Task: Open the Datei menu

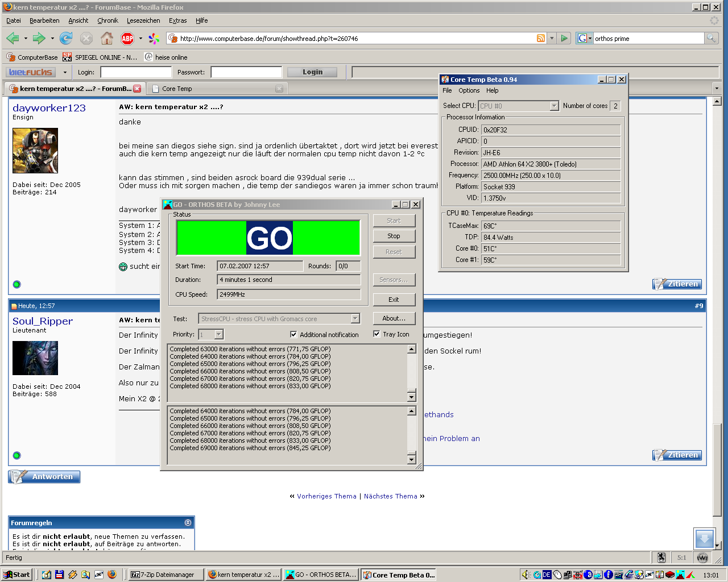Action: [x=14, y=20]
